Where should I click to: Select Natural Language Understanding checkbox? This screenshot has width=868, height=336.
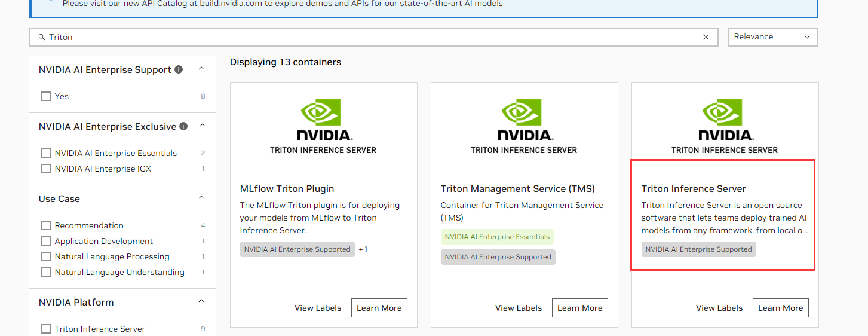click(x=46, y=272)
